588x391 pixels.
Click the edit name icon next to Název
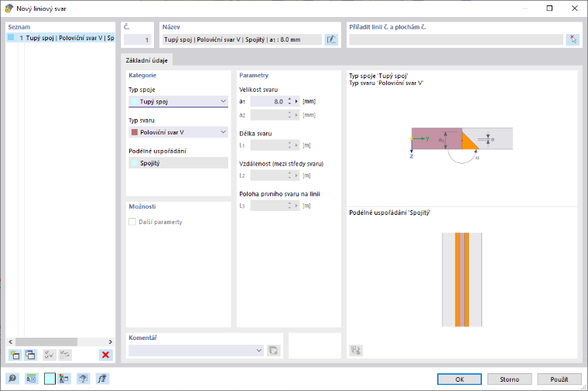(x=331, y=39)
